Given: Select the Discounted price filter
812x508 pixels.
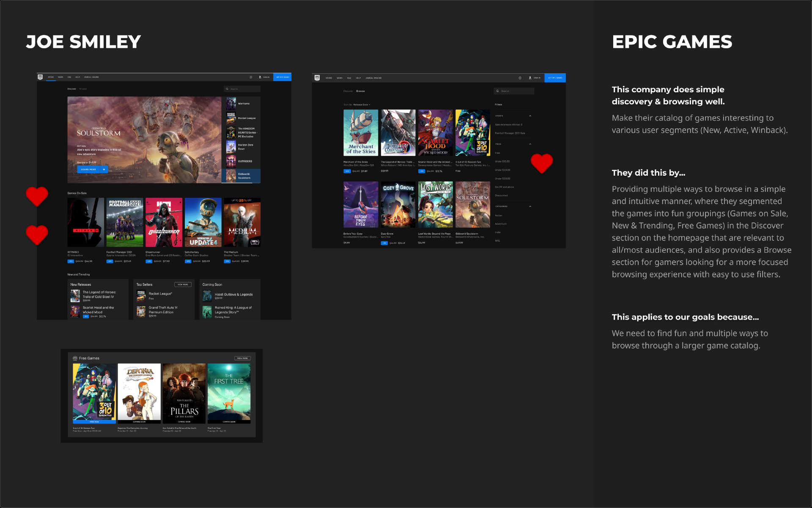Looking at the screenshot, I should point(501,195).
